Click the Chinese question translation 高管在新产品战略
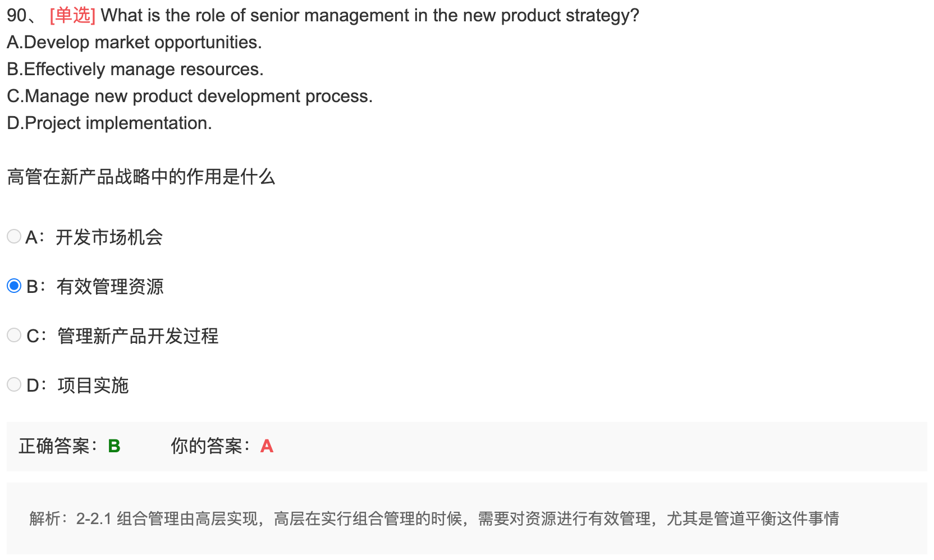934x560 pixels. [141, 177]
